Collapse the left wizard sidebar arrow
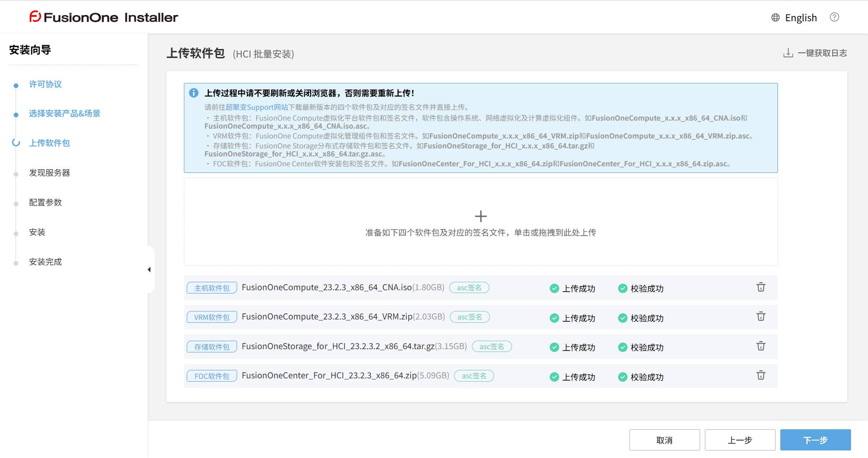 click(149, 270)
